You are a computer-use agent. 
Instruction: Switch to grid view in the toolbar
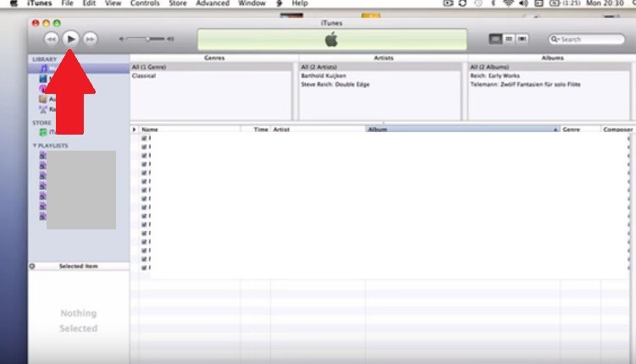click(509, 39)
